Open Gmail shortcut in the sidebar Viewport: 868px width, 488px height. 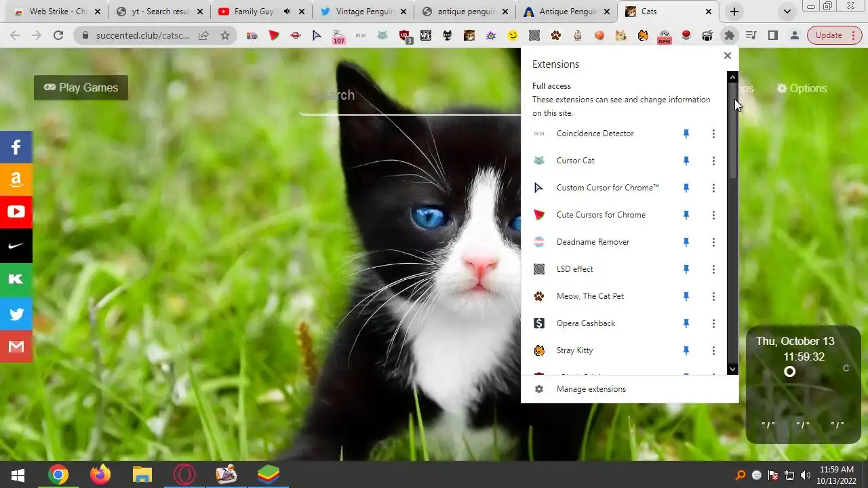tap(16, 346)
